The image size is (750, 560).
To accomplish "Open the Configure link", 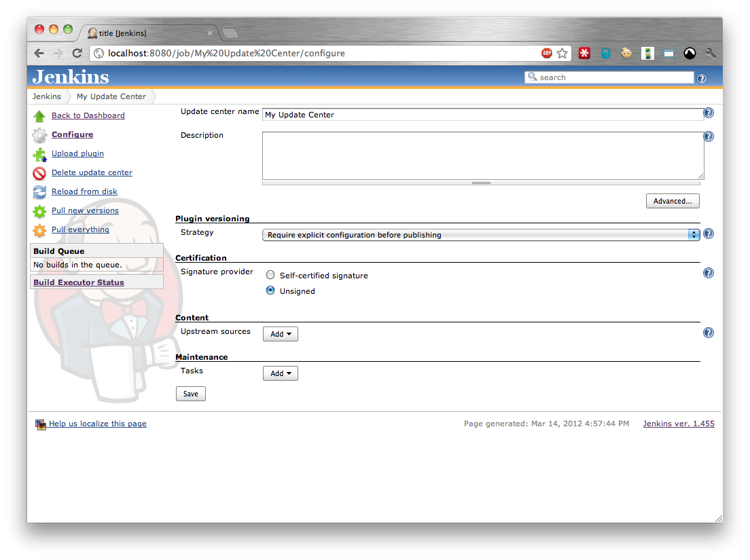I will pyautogui.click(x=72, y=135).
